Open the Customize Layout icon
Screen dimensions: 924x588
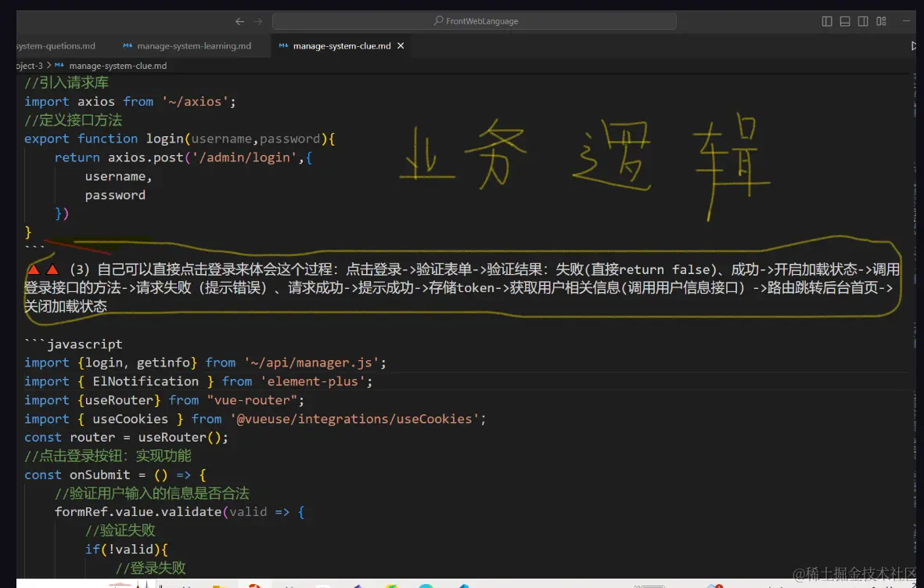881,21
